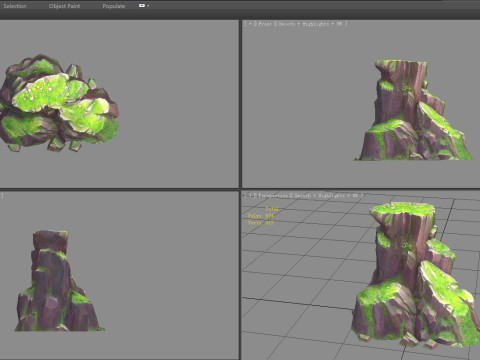Click the Polys count statistic in Perspective viewport
The height and width of the screenshot is (360, 480).
click(x=261, y=216)
